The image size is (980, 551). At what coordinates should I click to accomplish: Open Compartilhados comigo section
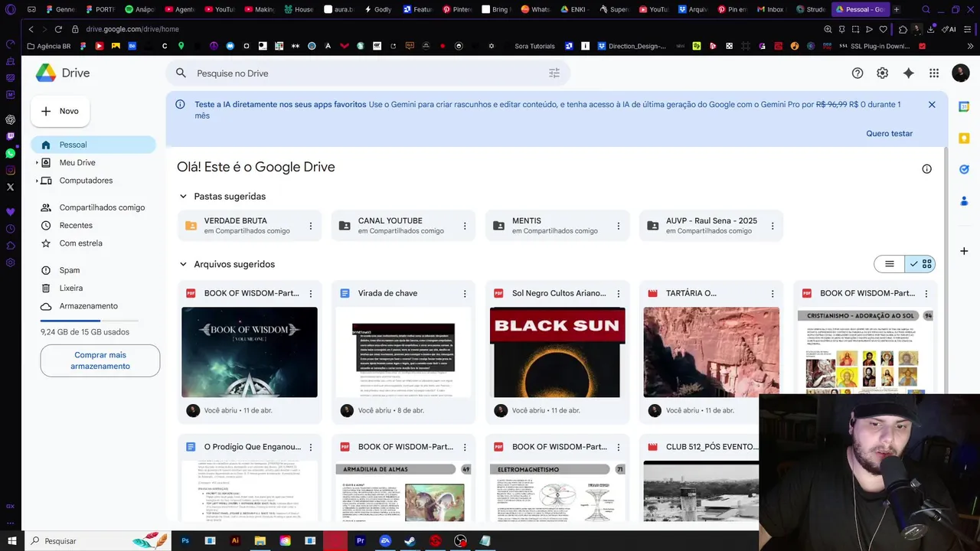[93, 207]
